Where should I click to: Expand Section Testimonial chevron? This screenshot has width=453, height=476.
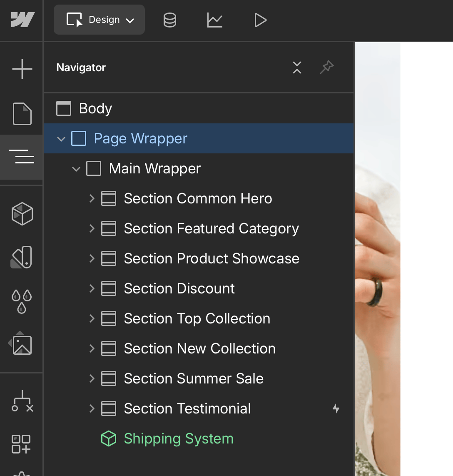92,408
